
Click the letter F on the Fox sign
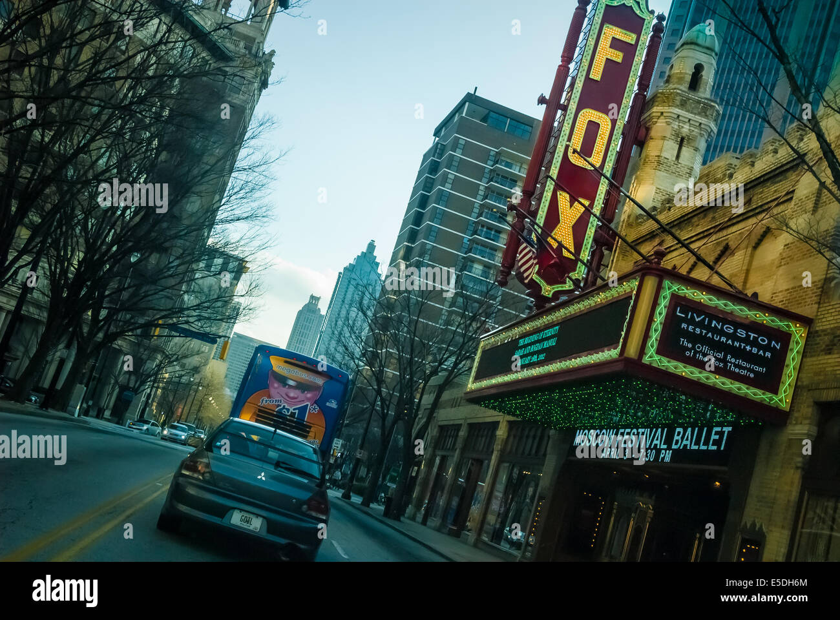pyautogui.click(x=611, y=52)
